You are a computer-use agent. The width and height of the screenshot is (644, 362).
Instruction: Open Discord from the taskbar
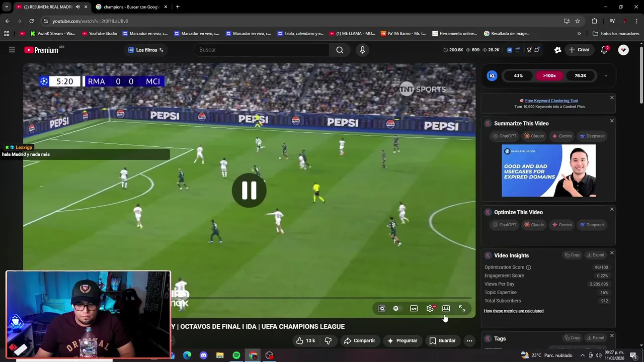(203, 355)
